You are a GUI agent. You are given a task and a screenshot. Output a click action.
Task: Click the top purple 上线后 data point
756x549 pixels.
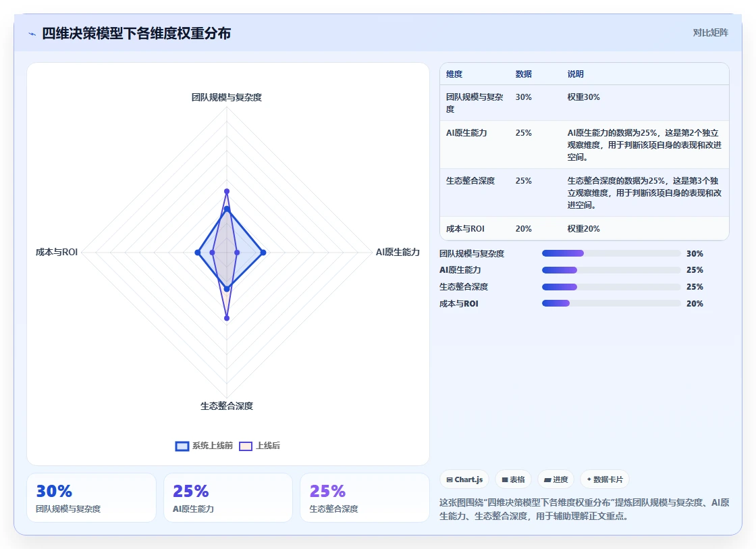[x=227, y=192]
